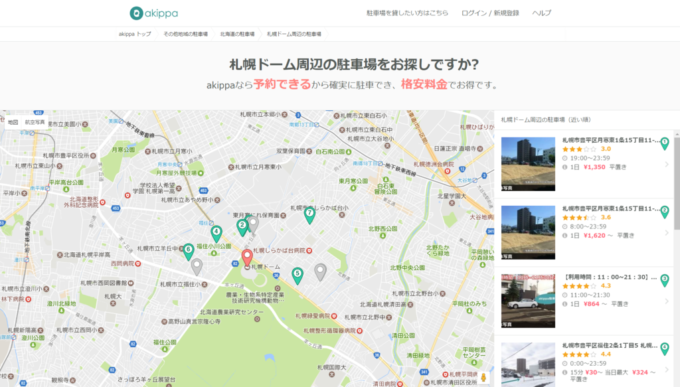
Task: Select green map marker number 6
Action: coord(188,252)
